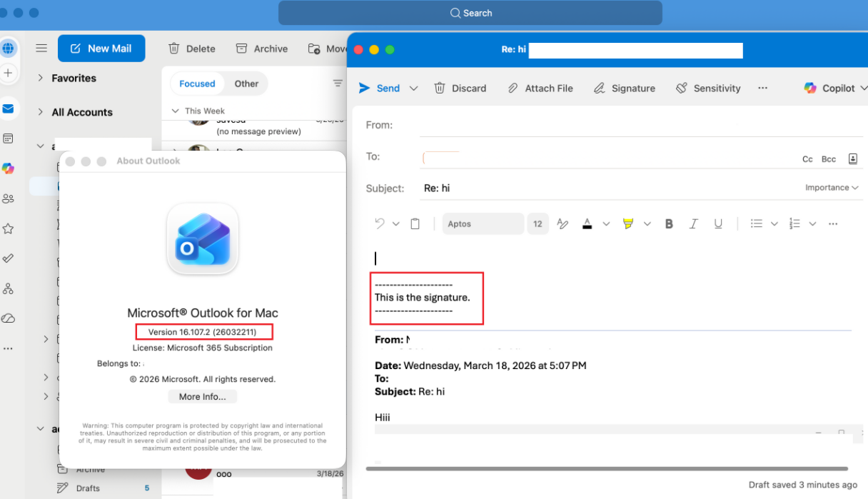868x499 pixels.
Task: Open the Calendar view in sidebar
Action: (9, 138)
